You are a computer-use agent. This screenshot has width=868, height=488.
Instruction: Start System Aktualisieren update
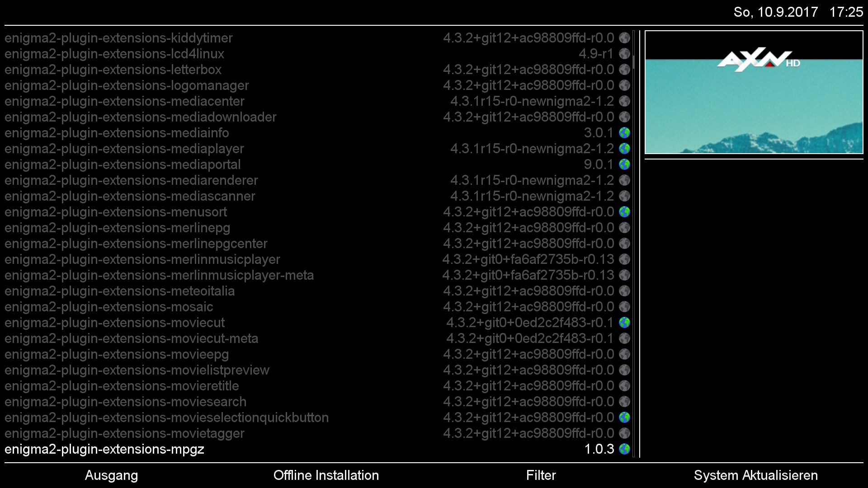click(756, 475)
